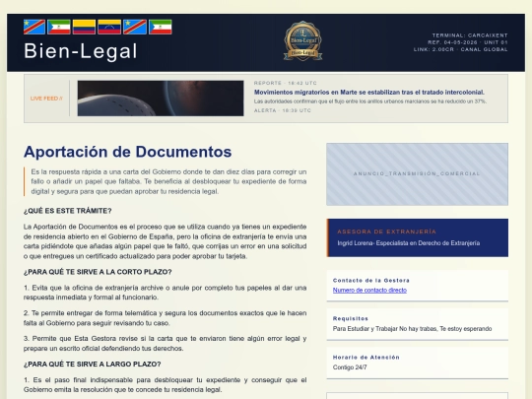This screenshot has width=532, height=399.
Task: Click the 'Aportación de Documentos' heading
Action: click(127, 152)
